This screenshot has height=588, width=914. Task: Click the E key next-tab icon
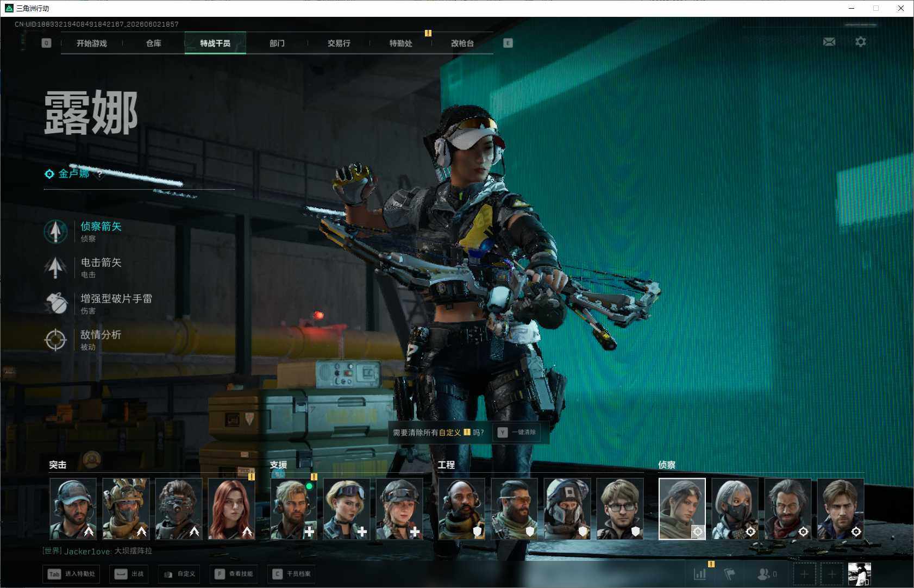(508, 43)
